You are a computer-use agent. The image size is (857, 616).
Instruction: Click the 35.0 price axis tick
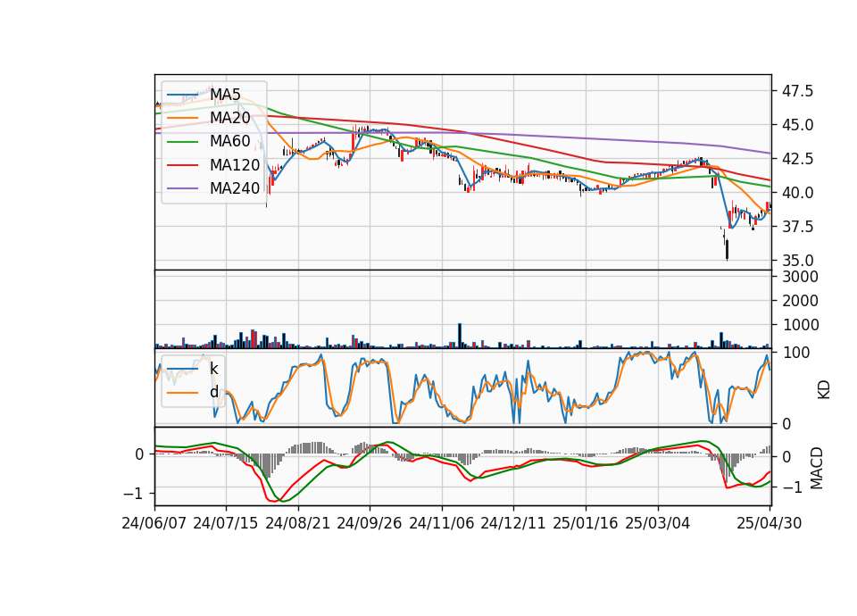point(797,260)
